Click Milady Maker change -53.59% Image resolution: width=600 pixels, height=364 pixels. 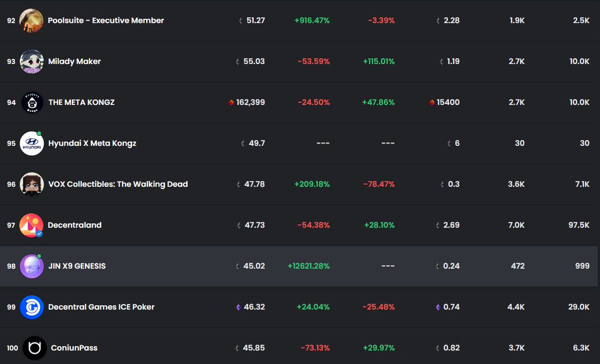coord(314,61)
